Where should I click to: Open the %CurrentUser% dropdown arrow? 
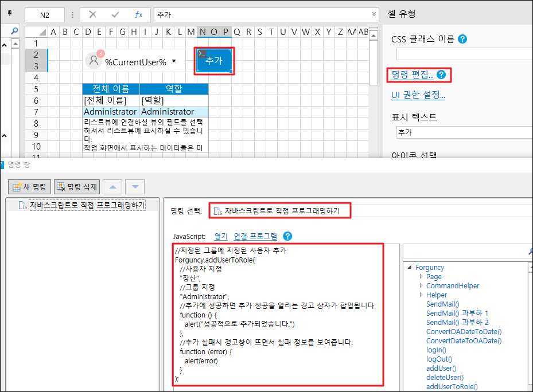point(174,62)
